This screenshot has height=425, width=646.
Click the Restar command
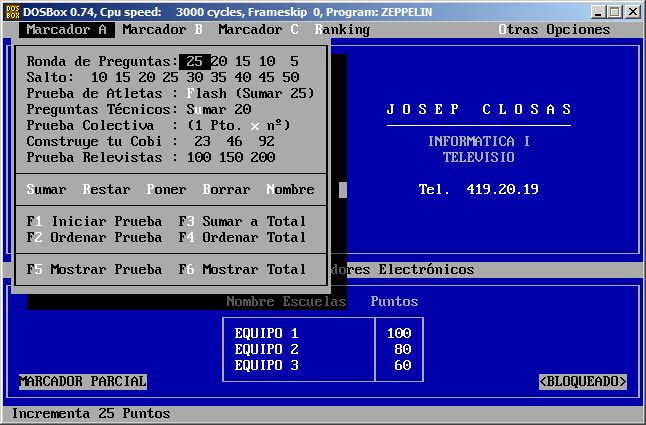click(x=106, y=189)
